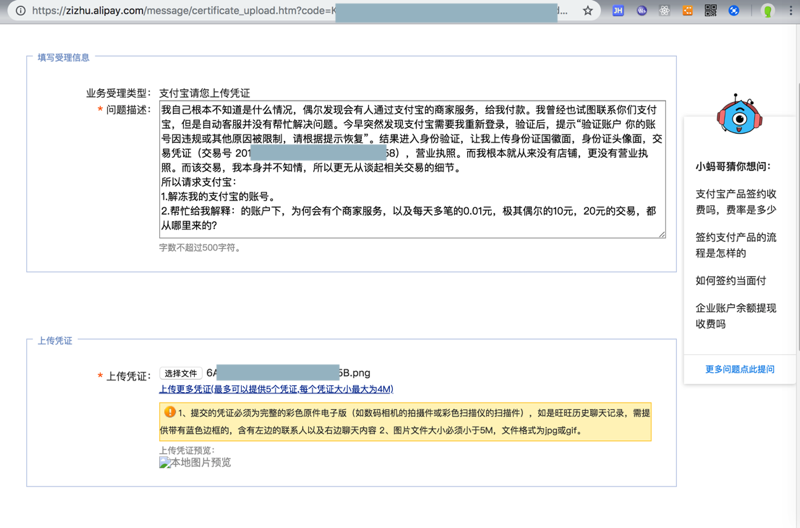Click the 填写受理信息 section heading
The height and width of the screenshot is (528, 800).
[x=63, y=58]
